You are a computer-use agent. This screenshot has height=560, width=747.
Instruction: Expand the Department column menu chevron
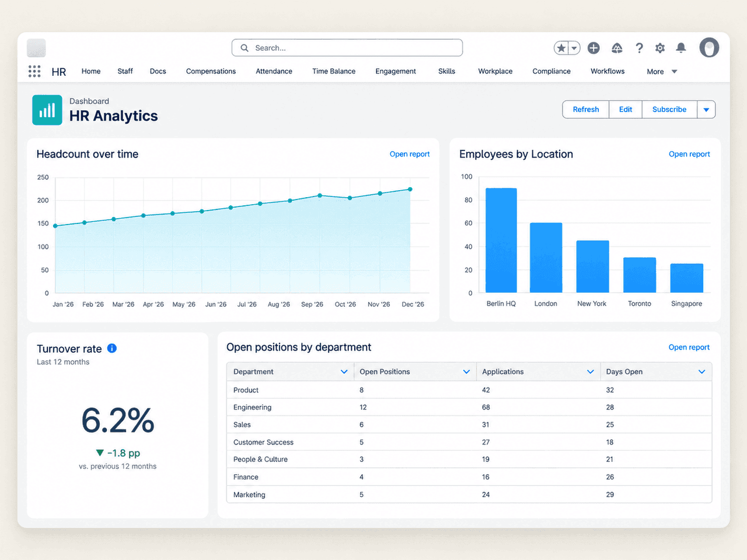click(x=344, y=372)
